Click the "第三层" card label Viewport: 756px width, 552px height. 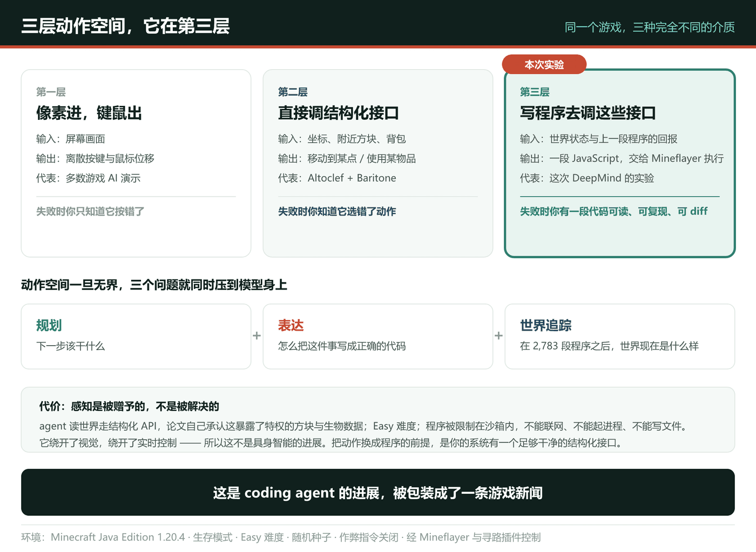(535, 92)
